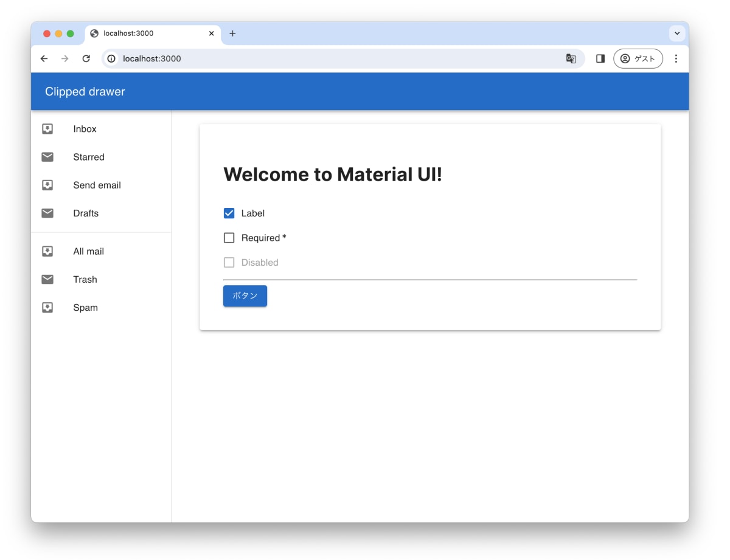This screenshot has width=730, height=560.
Task: Click the Disabled label text
Action: [260, 262]
